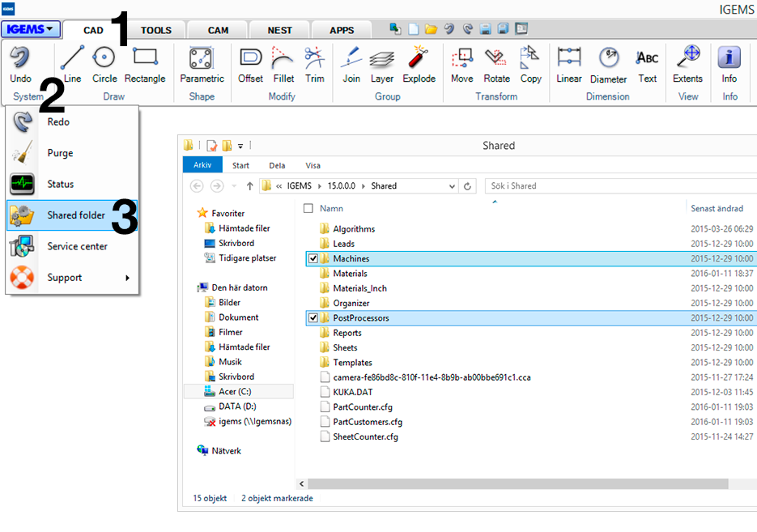
Task: Choose Shared folder from the System menu
Action: click(72, 215)
